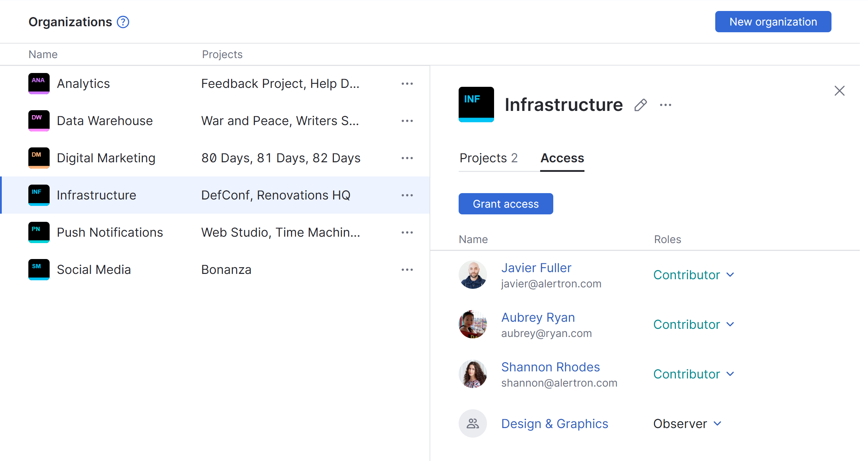The image size is (868, 461).
Task: Open Javier Fuller's profile link
Action: (x=536, y=268)
